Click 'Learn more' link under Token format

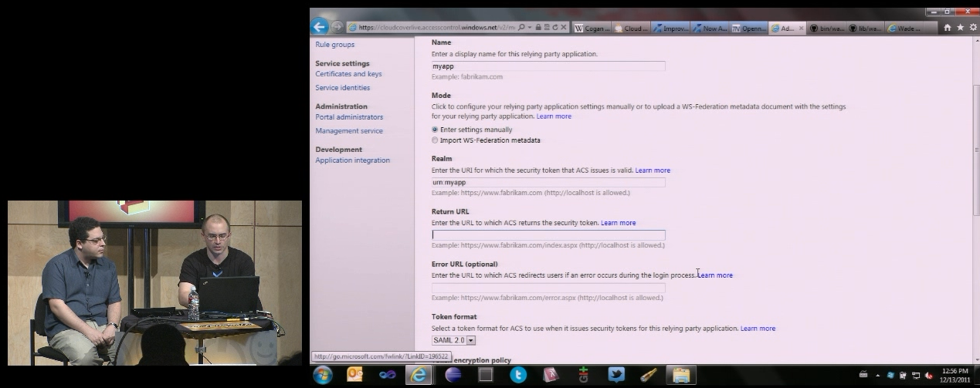[758, 329]
